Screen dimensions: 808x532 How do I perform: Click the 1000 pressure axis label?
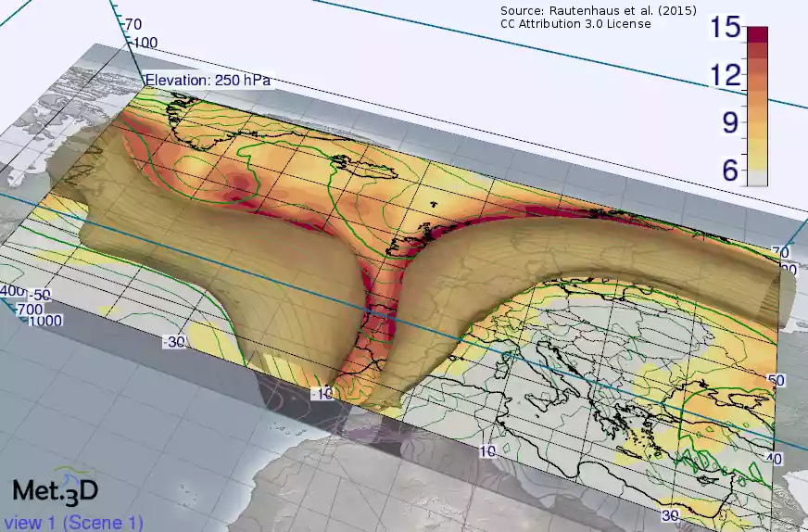(x=44, y=321)
